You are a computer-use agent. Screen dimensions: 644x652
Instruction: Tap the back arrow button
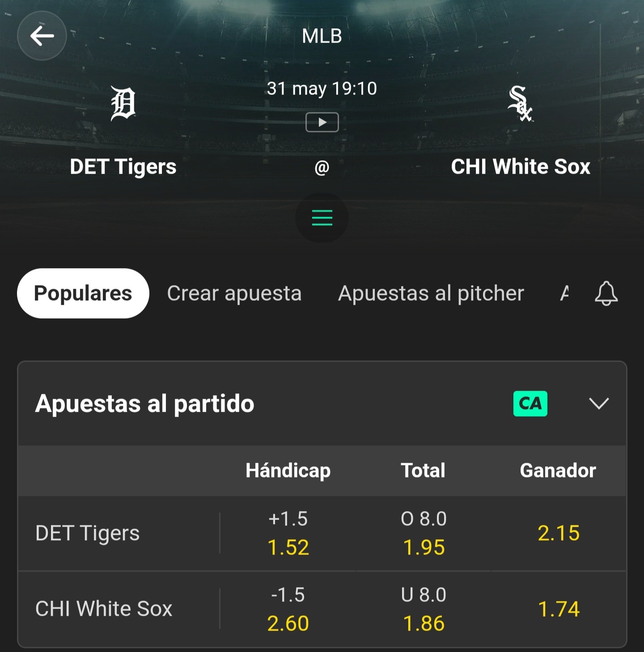[42, 36]
